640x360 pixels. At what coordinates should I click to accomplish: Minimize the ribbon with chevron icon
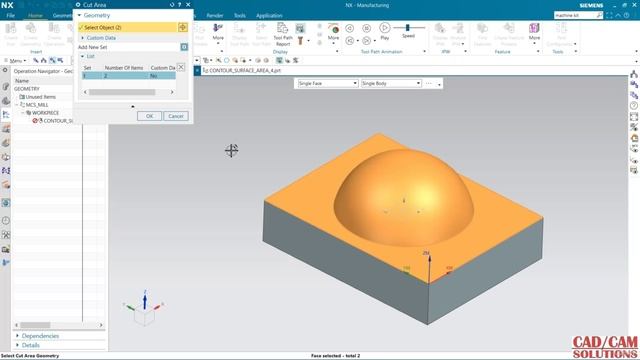[618, 15]
